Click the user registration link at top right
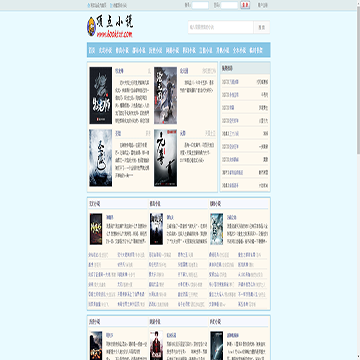This screenshot has width=360, height=360. (263, 5)
